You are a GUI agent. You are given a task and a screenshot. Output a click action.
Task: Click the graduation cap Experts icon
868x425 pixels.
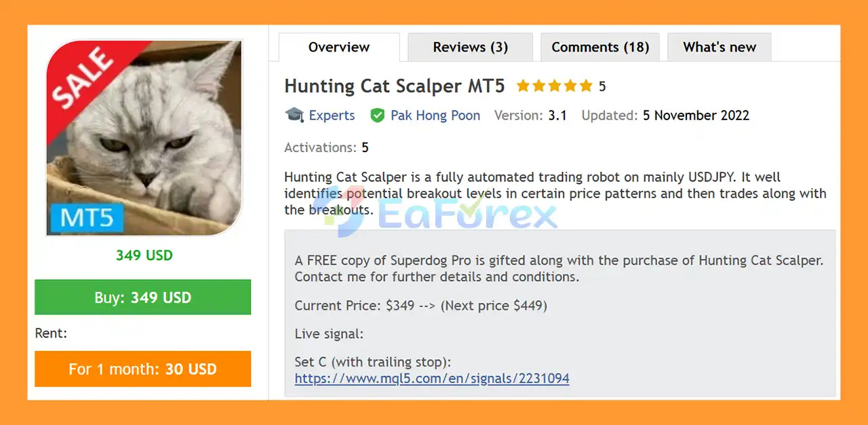[x=294, y=115]
